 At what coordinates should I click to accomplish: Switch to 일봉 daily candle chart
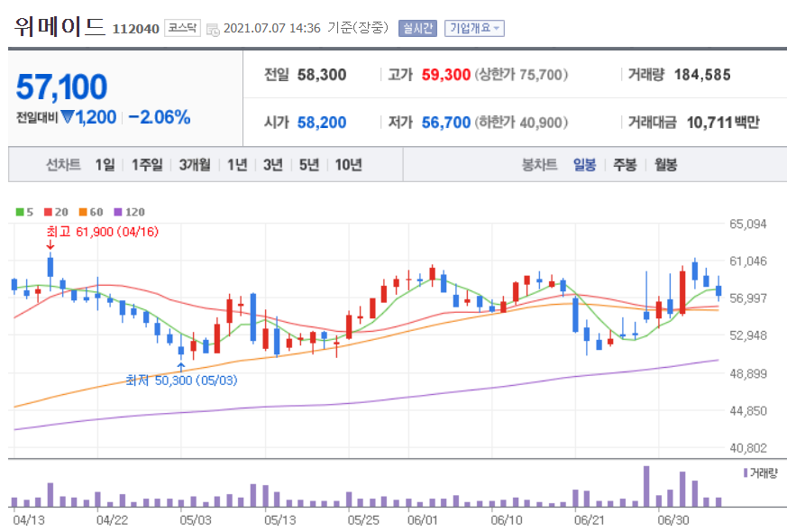(585, 164)
